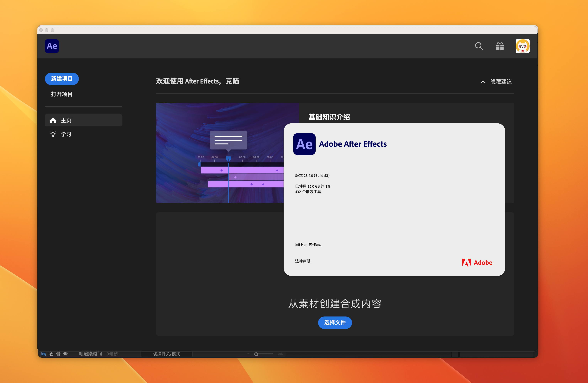Click Jeff Han 的作品 credit text
The height and width of the screenshot is (383, 588).
coord(309,245)
